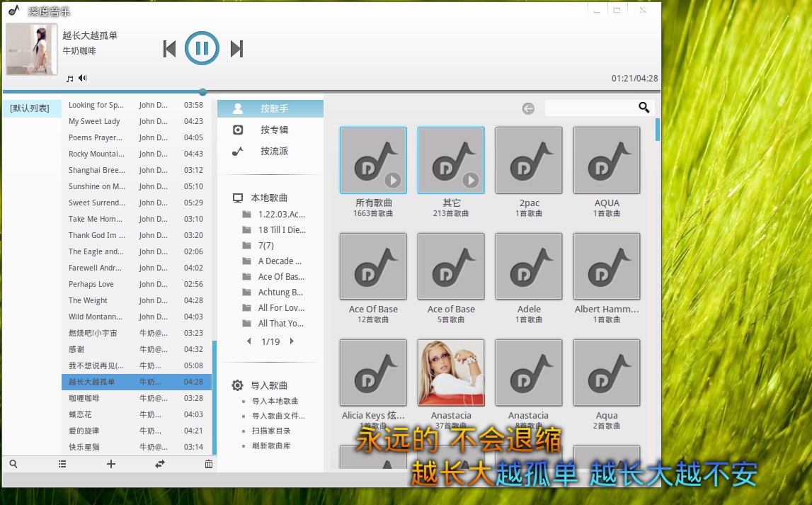The width and height of the screenshot is (812, 505).
Task: Select song 咖喱咖啡
Action: 136,398
